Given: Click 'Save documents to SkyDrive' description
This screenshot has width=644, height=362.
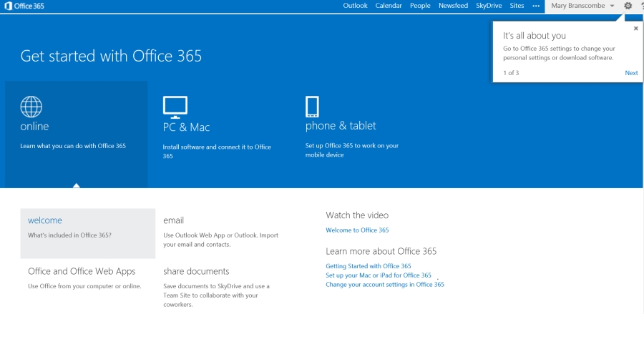Looking at the screenshot, I should coord(216,295).
